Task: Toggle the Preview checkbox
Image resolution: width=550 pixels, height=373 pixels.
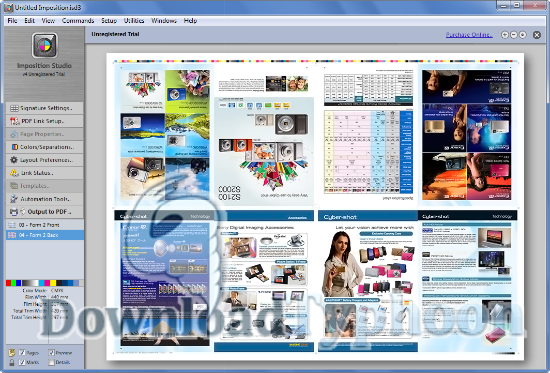Action: tap(52, 353)
